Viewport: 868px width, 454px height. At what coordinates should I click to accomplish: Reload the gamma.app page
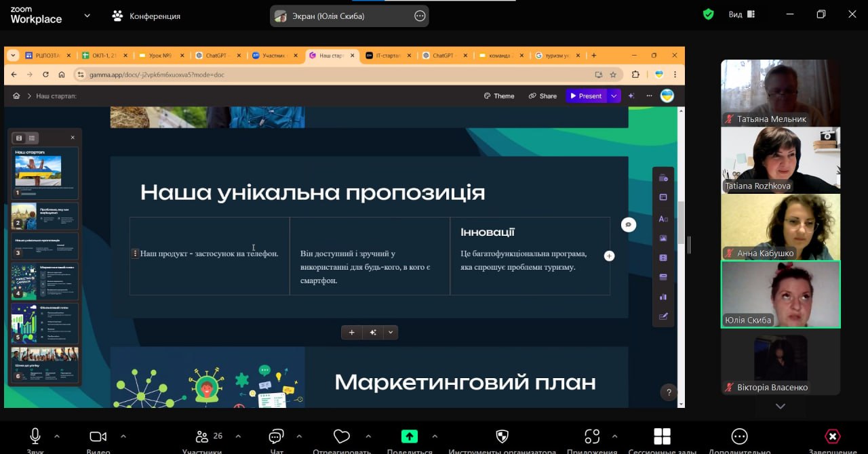pyautogui.click(x=45, y=75)
